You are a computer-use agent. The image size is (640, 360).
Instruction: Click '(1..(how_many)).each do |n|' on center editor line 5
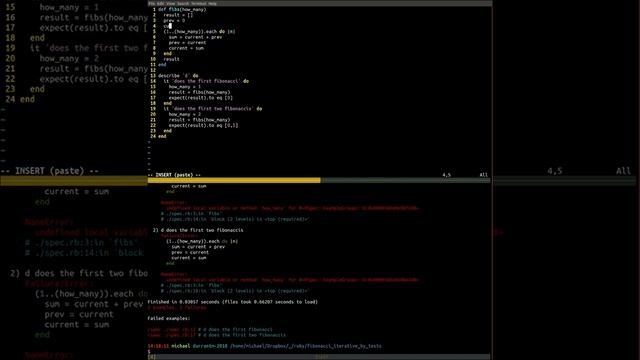point(200,31)
